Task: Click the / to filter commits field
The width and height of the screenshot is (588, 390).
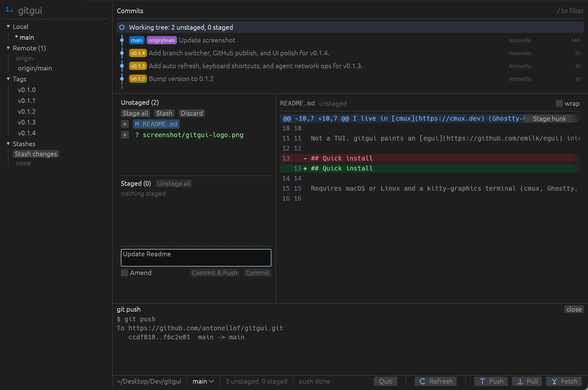Action: (x=570, y=11)
